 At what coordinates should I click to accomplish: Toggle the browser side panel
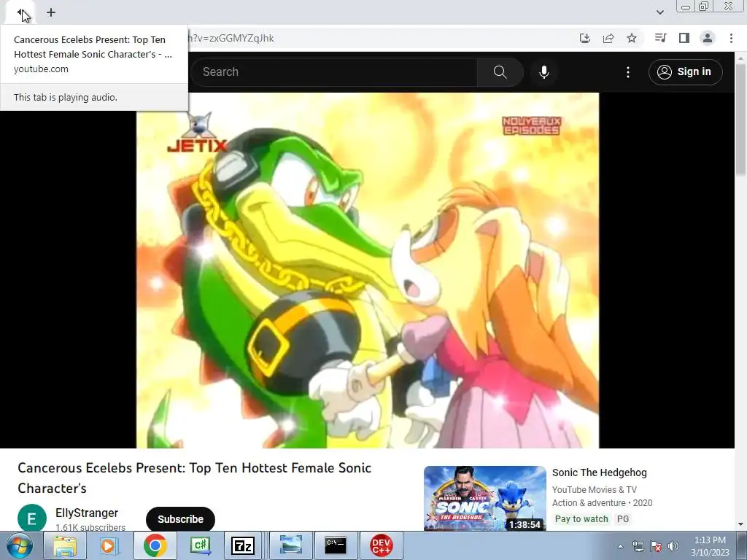pos(684,38)
